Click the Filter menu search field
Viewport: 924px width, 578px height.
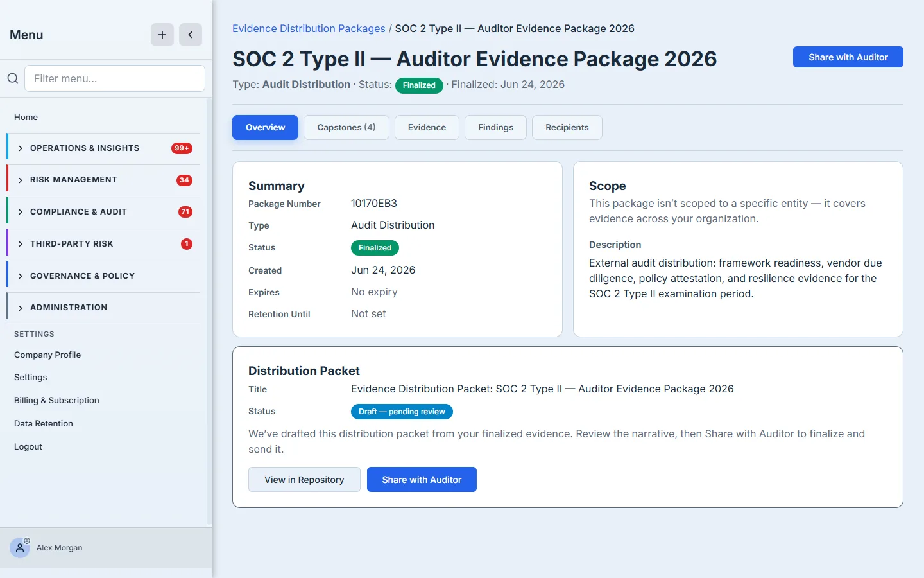(115, 78)
